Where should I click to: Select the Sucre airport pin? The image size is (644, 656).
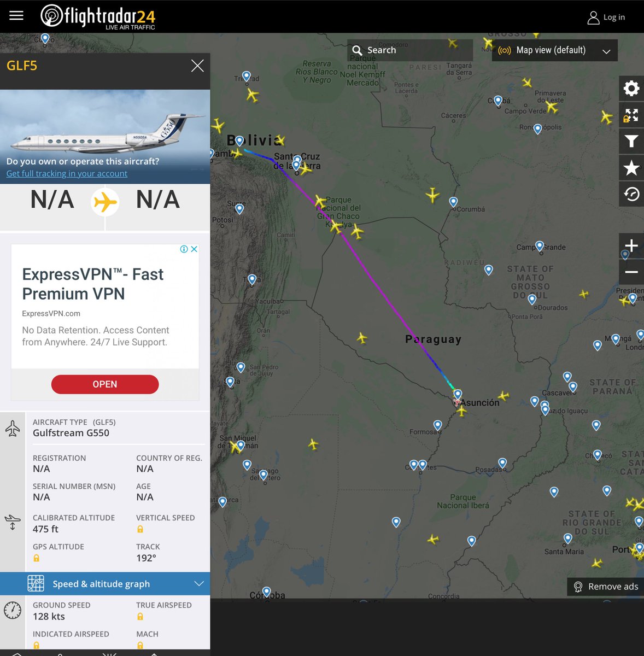239,208
